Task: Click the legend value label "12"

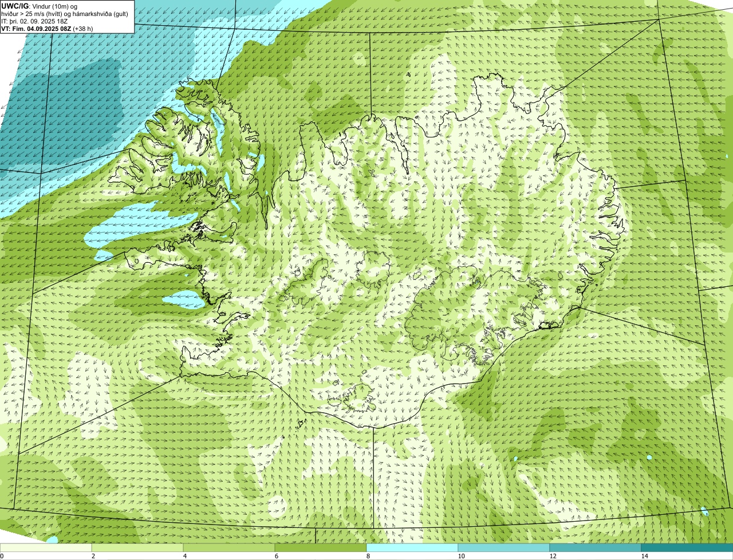Action: point(553,556)
